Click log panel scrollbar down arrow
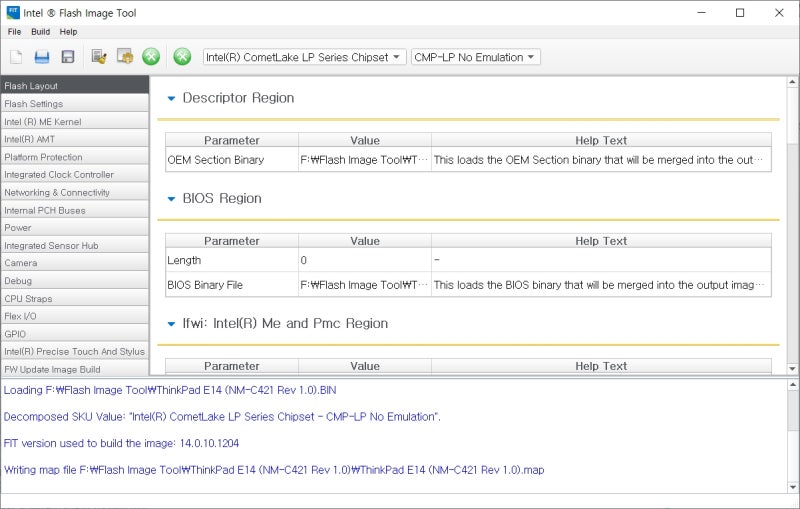The height and width of the screenshot is (509, 800). click(x=792, y=487)
